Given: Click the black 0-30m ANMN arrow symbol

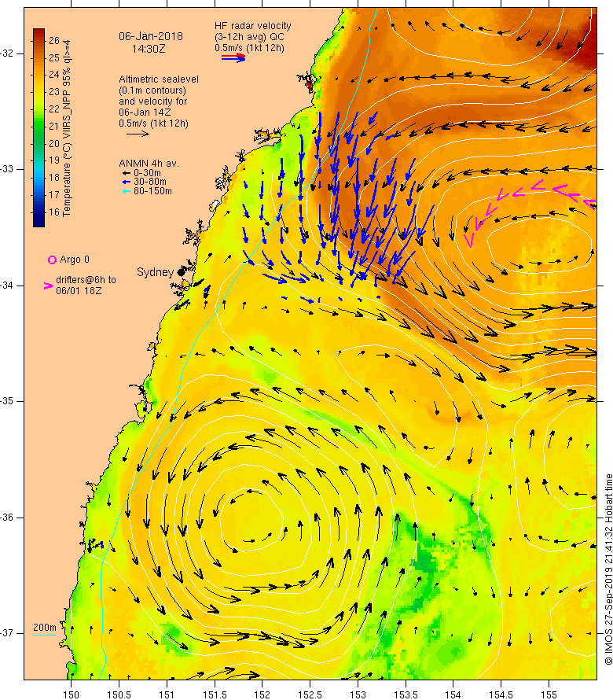Looking at the screenshot, I should point(127,173).
